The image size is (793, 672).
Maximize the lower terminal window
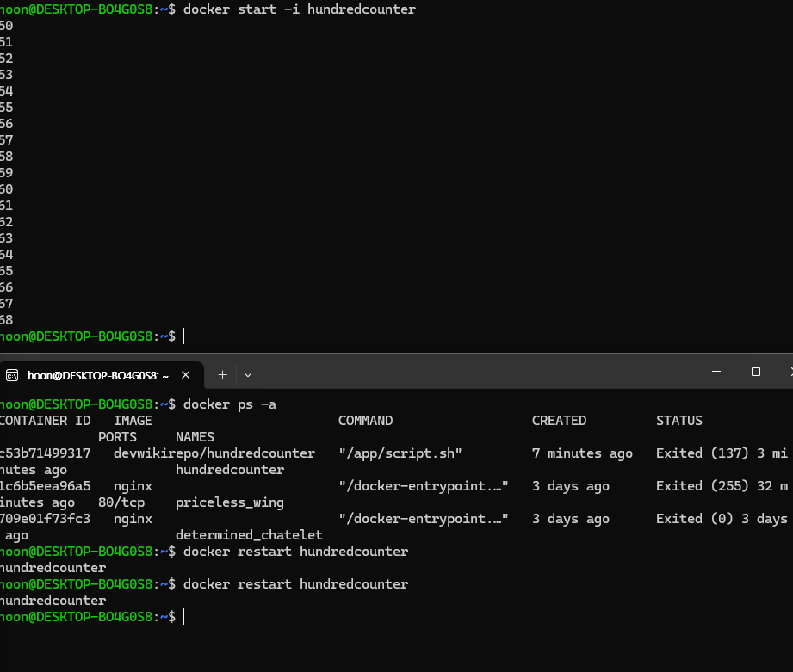pos(756,372)
